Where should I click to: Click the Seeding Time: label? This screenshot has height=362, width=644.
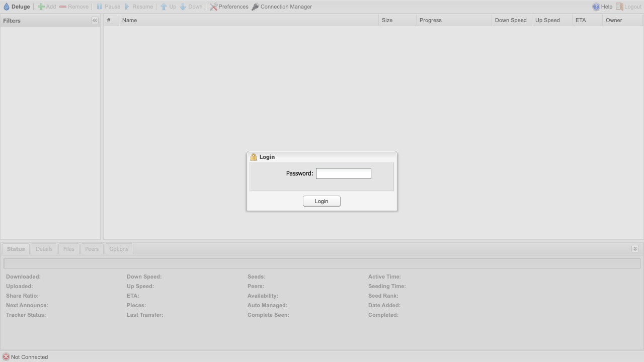(x=387, y=286)
